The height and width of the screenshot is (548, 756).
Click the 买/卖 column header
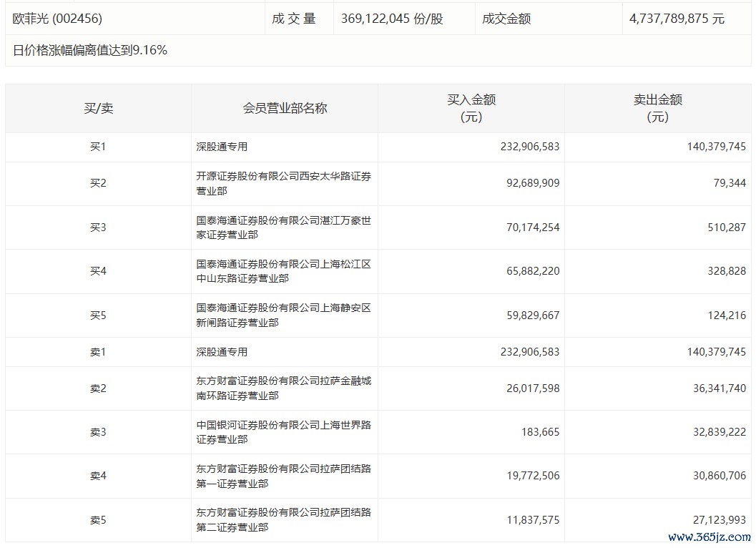pos(99,108)
